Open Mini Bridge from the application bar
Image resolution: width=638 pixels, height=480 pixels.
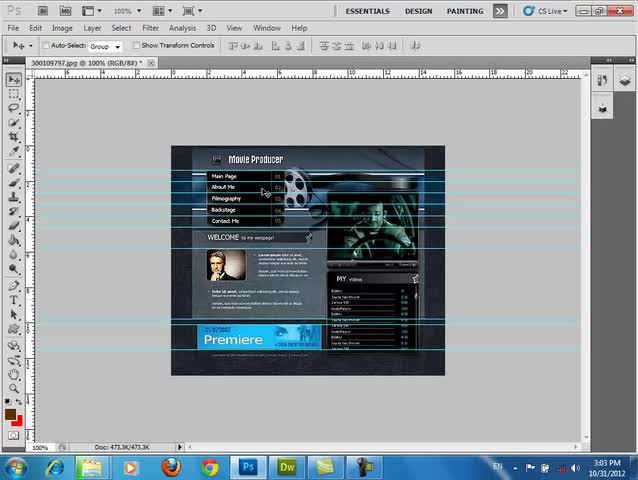click(x=65, y=11)
